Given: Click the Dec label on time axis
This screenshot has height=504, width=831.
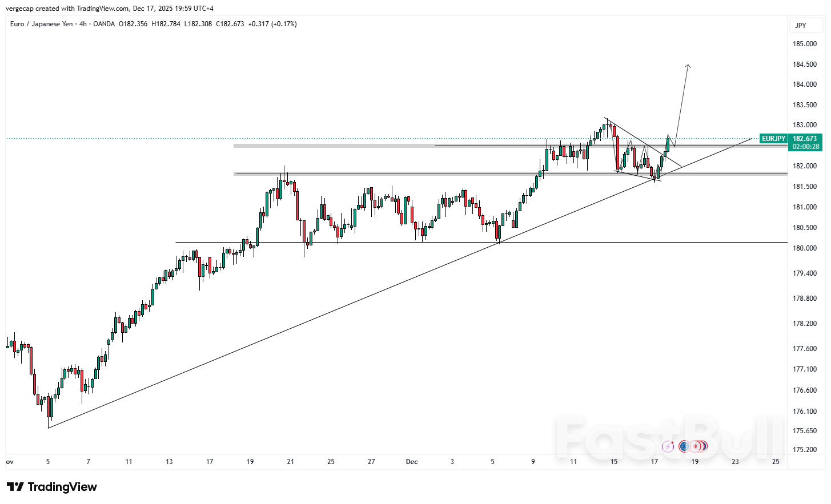Looking at the screenshot, I should click(x=411, y=462).
